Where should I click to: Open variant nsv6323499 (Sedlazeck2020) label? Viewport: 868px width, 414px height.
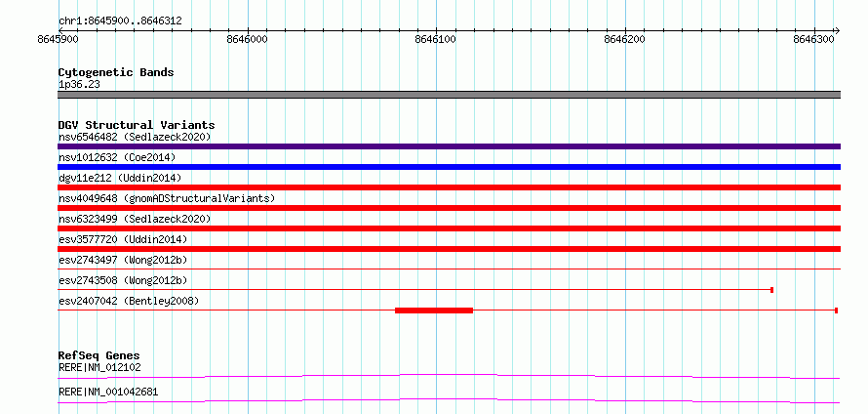pyautogui.click(x=135, y=219)
